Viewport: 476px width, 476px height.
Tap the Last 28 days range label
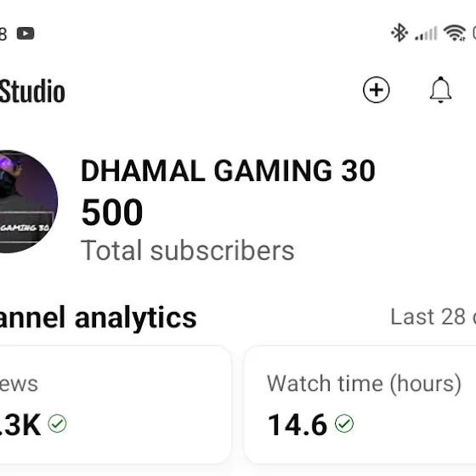[x=433, y=317]
